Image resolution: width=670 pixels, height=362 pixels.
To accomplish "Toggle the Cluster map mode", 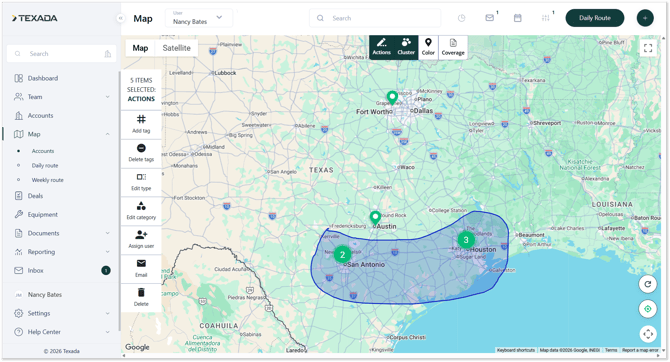I will click(x=406, y=47).
